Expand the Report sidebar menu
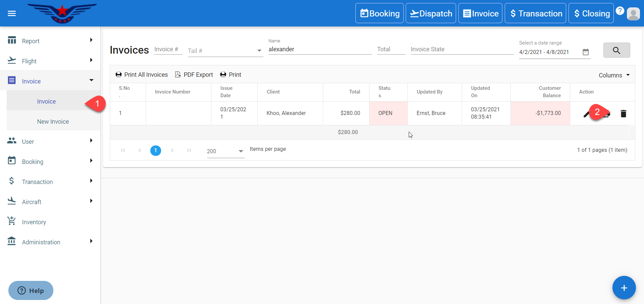The image size is (644, 304). point(50,41)
